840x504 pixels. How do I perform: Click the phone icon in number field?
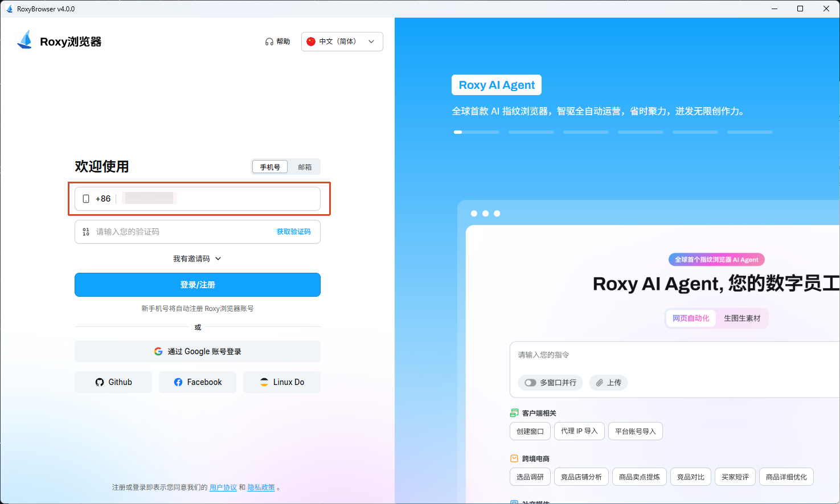pyautogui.click(x=86, y=199)
